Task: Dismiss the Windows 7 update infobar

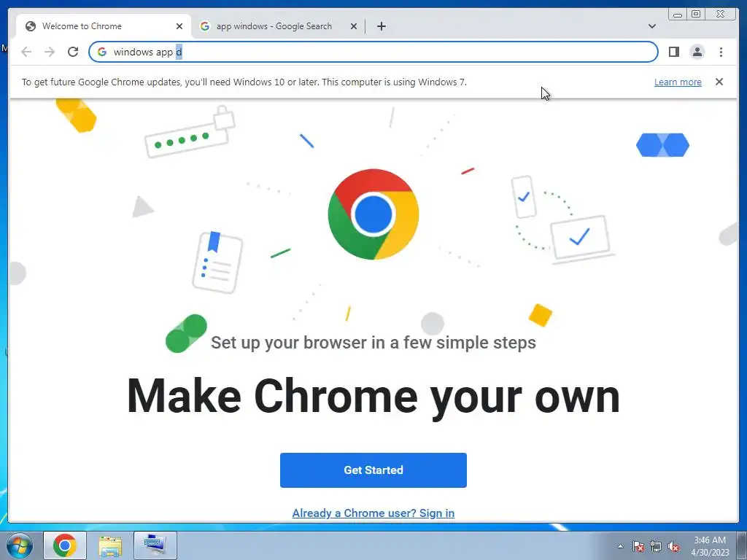Action: pyautogui.click(x=719, y=82)
